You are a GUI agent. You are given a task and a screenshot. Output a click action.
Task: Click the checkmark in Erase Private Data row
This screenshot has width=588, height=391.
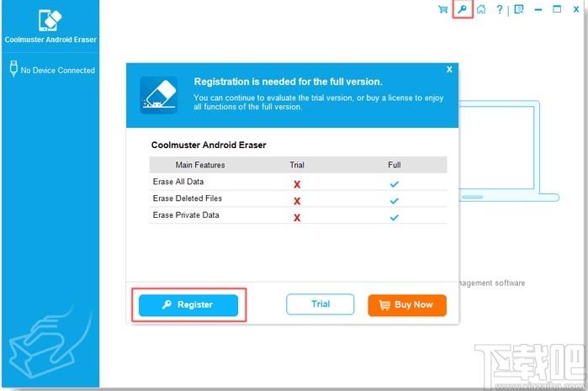395,218
